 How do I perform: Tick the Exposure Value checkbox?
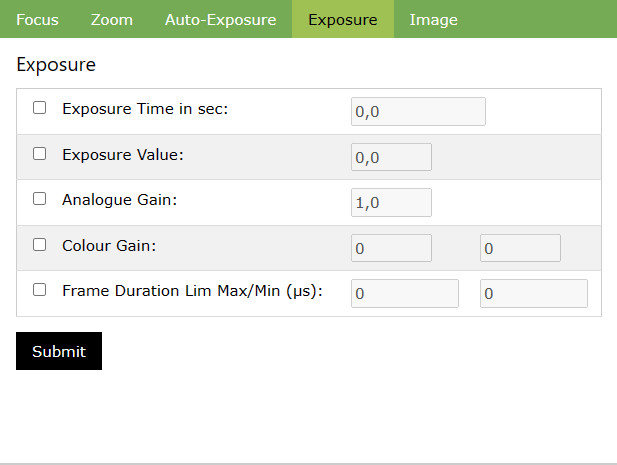pyautogui.click(x=40, y=154)
